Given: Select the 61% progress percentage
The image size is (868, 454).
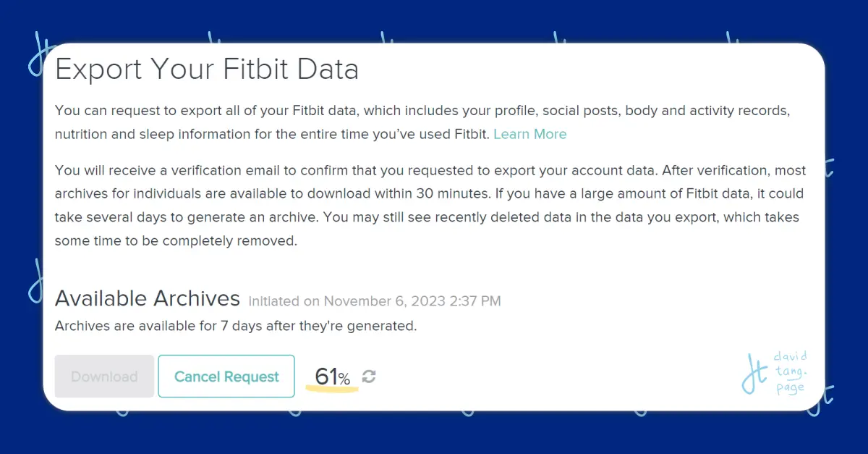Looking at the screenshot, I should 332,377.
